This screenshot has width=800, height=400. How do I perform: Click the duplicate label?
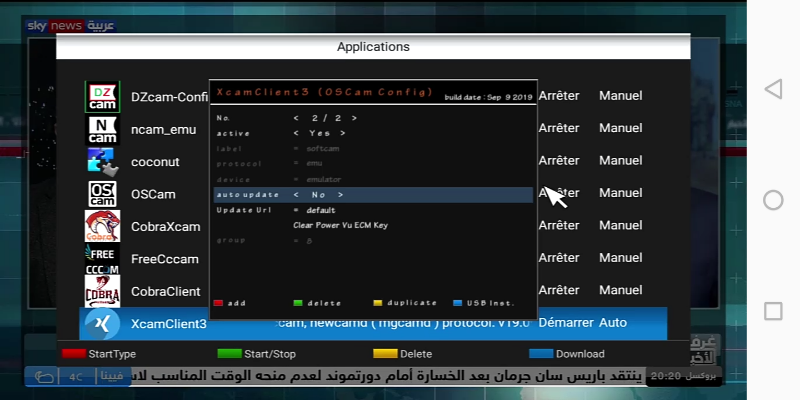coord(412,303)
